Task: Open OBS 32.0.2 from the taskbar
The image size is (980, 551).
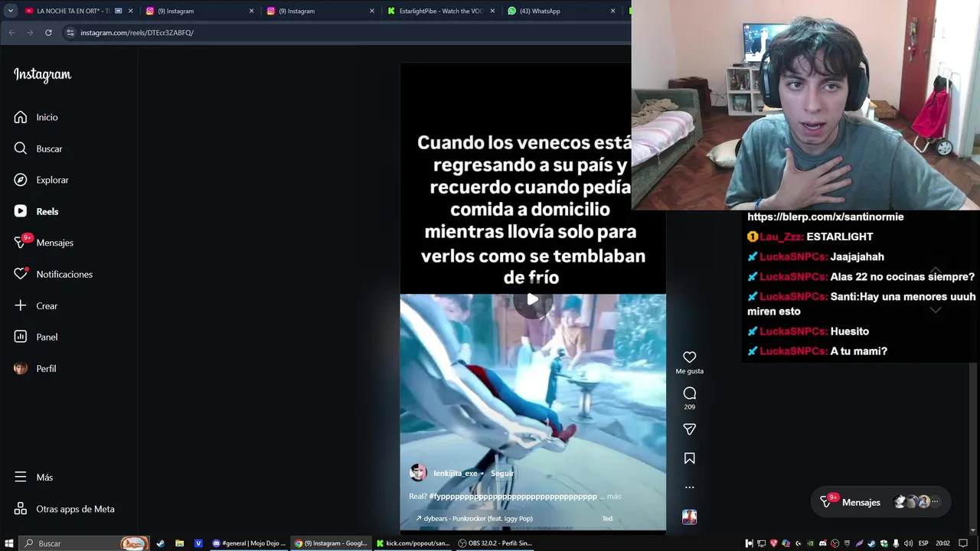Action: [x=495, y=543]
